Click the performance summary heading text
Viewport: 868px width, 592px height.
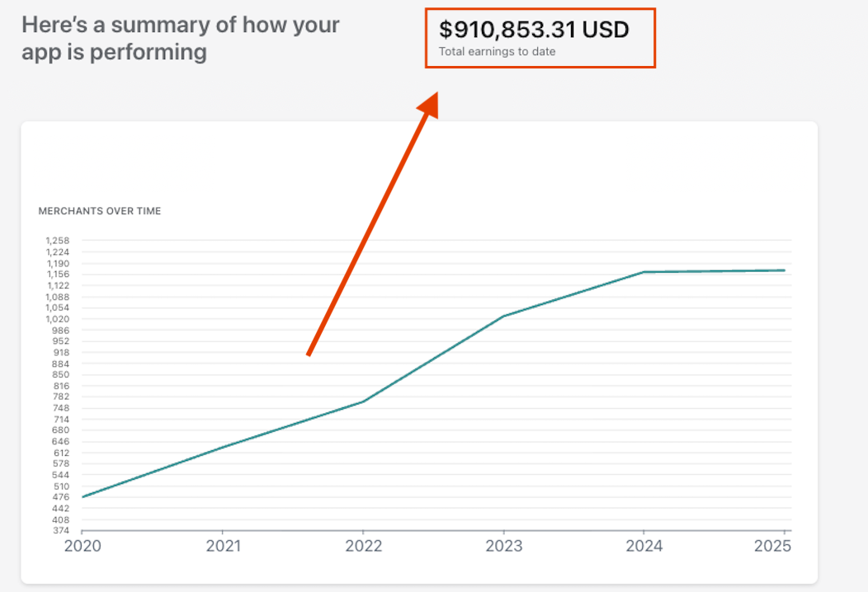[x=178, y=37]
